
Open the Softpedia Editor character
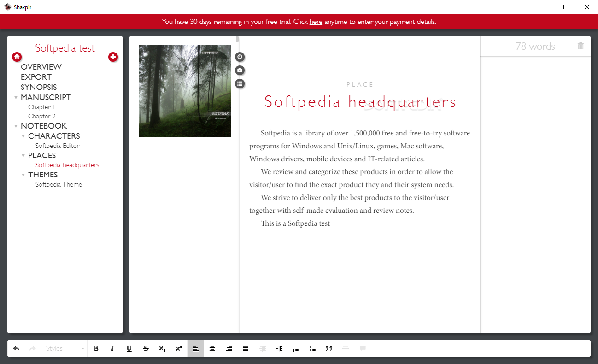[58, 146]
